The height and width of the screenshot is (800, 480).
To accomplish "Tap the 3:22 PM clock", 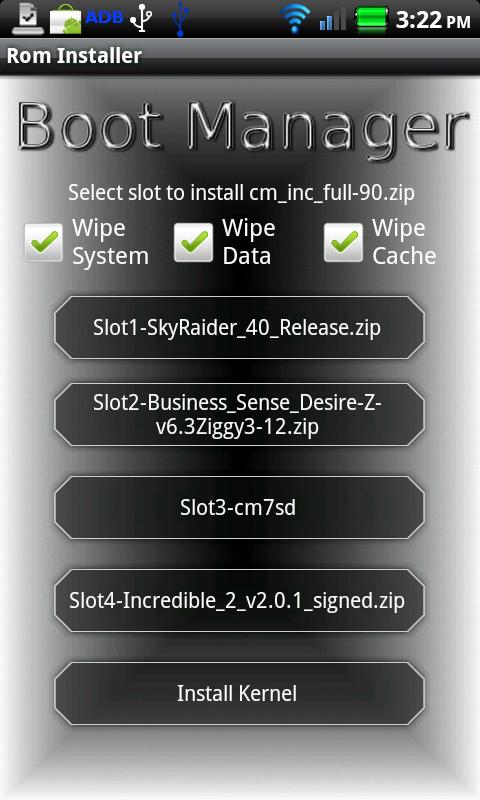I will pyautogui.click(x=433, y=20).
